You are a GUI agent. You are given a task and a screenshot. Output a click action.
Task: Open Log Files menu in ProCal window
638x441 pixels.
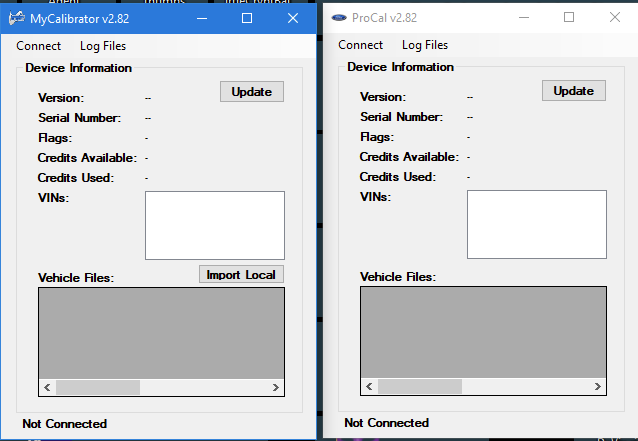[x=425, y=45]
